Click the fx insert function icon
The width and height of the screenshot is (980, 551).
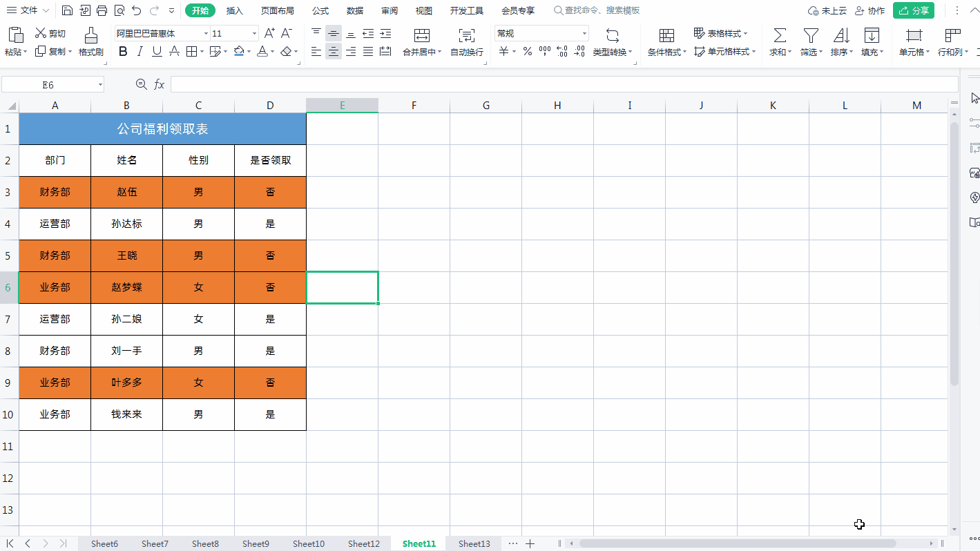coord(159,84)
